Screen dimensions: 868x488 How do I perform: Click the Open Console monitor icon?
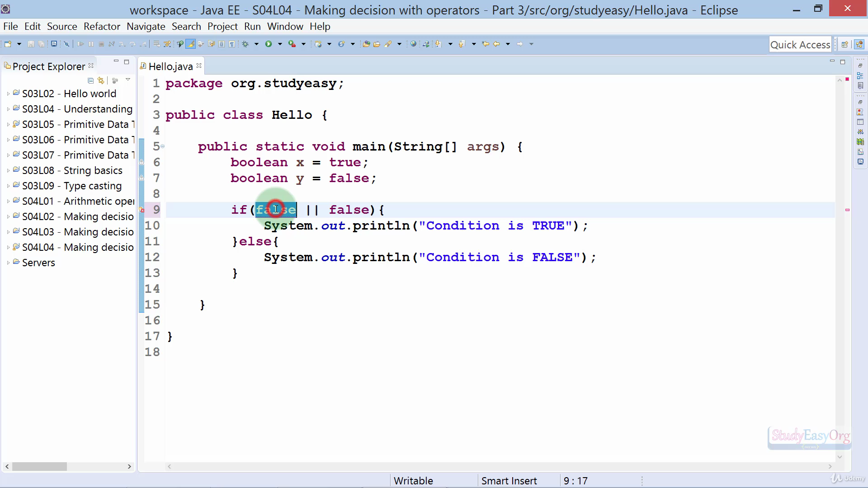click(54, 44)
